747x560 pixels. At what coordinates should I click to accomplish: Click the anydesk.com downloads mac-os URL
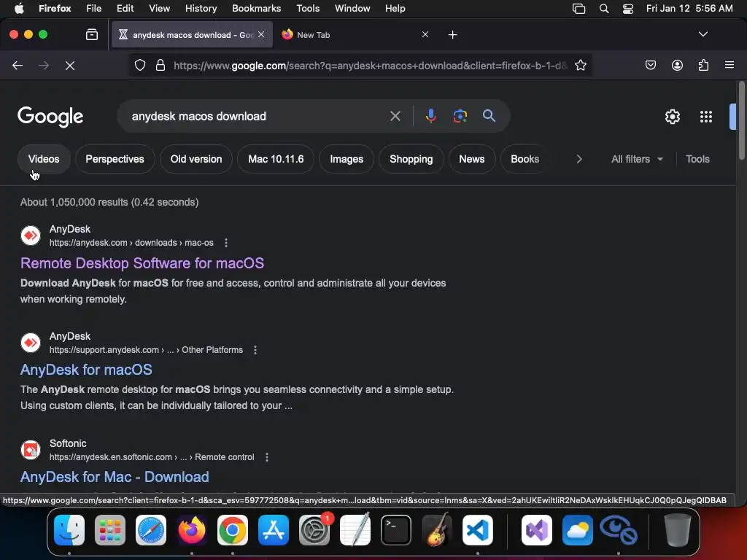(131, 243)
